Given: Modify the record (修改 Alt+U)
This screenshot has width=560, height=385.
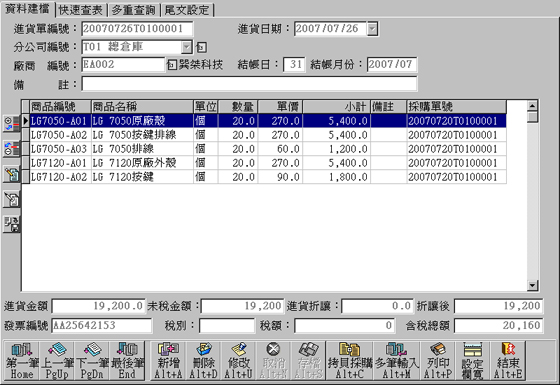Looking at the screenshot, I should click(238, 360).
